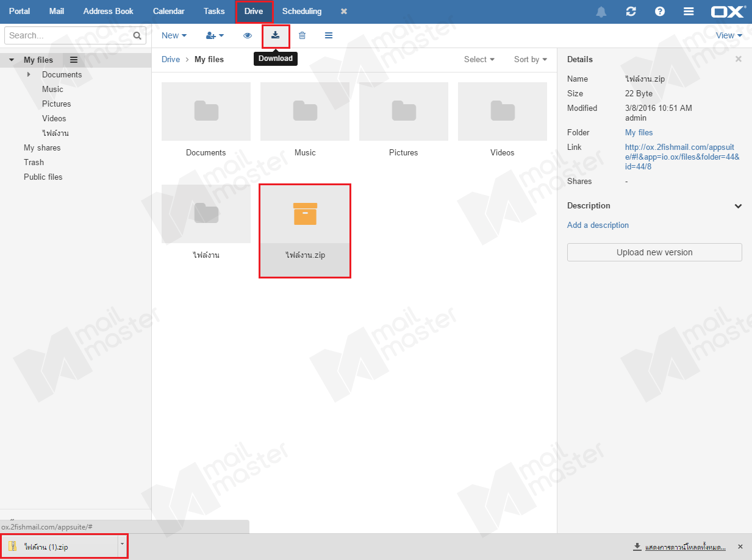Image resolution: width=752 pixels, height=560 pixels.
Task: Open the help question mark icon
Action: point(660,12)
